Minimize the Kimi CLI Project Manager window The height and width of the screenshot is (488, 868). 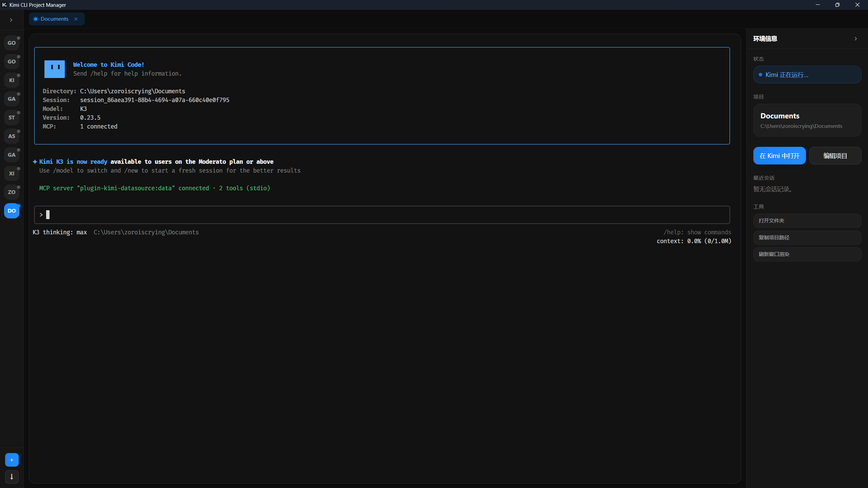pyautogui.click(x=818, y=5)
